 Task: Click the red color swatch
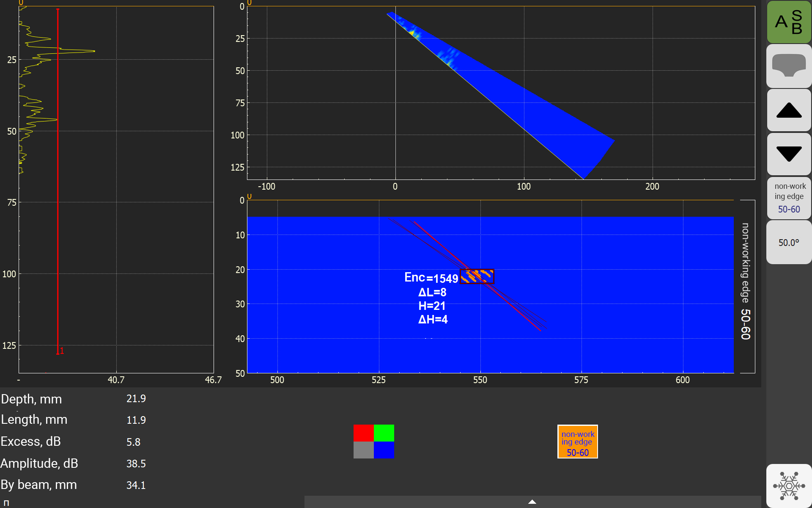point(363,433)
